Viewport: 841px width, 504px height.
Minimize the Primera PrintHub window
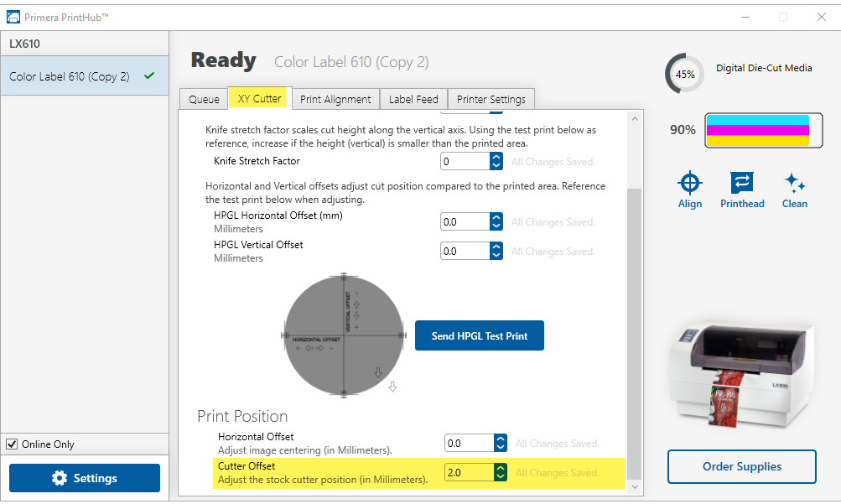pyautogui.click(x=745, y=17)
